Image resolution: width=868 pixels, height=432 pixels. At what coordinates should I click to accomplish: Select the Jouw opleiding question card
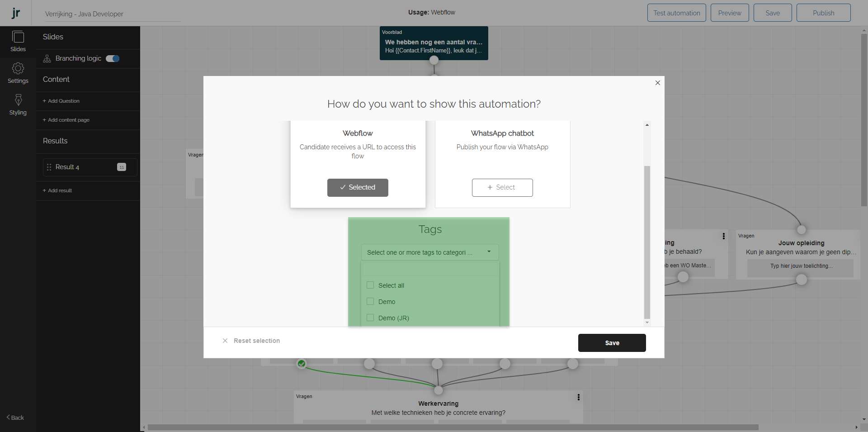798,254
